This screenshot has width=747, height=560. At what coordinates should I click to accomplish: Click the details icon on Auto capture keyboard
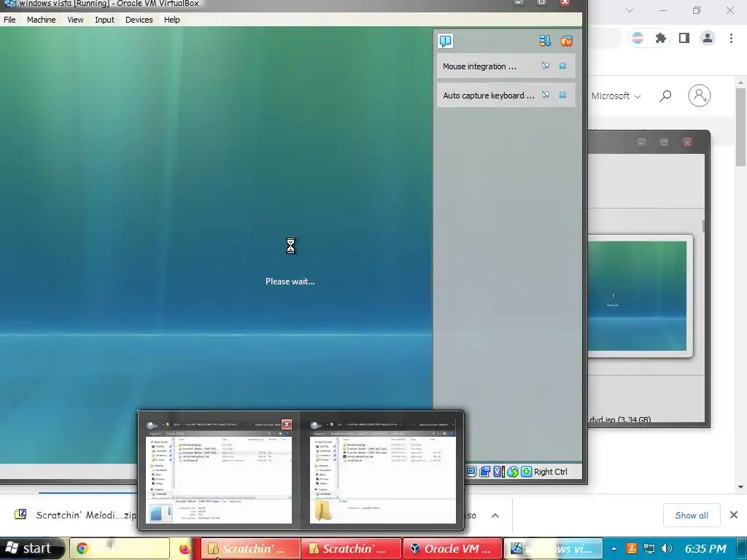[546, 95]
